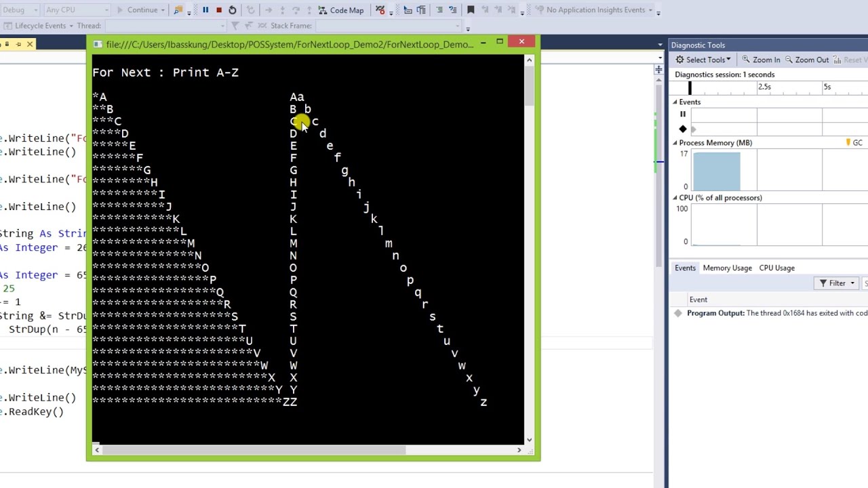Click the console window's vertical scrollbar thumb
868x488 pixels.
pos(529,85)
